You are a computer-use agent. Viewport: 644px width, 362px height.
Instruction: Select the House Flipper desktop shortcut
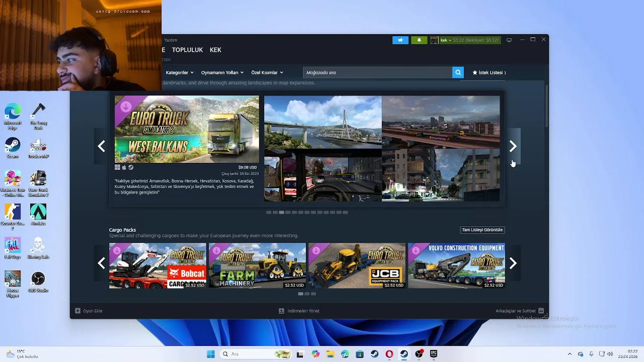(13, 285)
